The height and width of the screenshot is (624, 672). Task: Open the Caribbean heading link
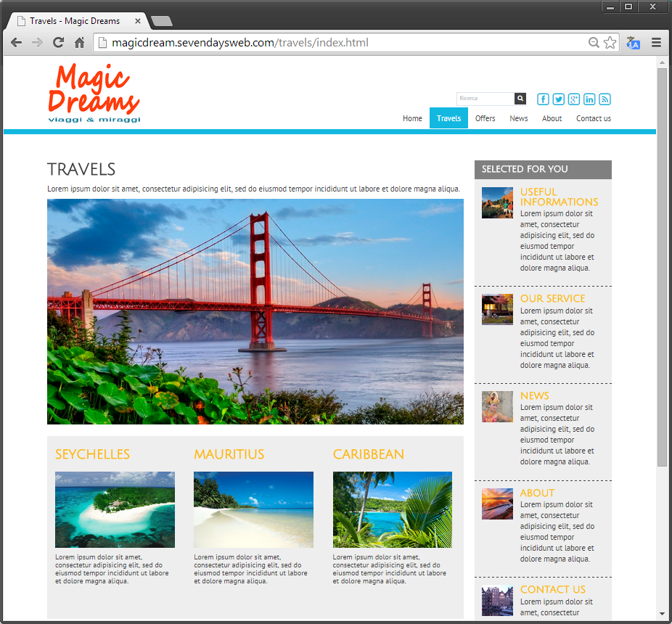pyautogui.click(x=369, y=454)
